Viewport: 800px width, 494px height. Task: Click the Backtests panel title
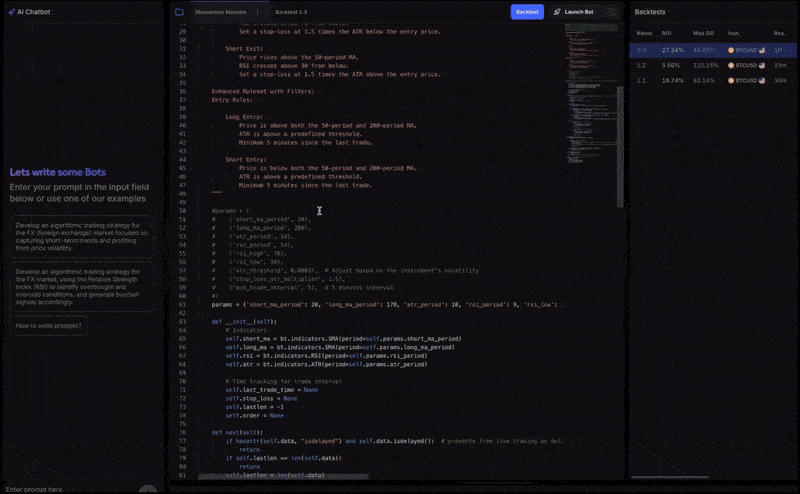pos(650,12)
